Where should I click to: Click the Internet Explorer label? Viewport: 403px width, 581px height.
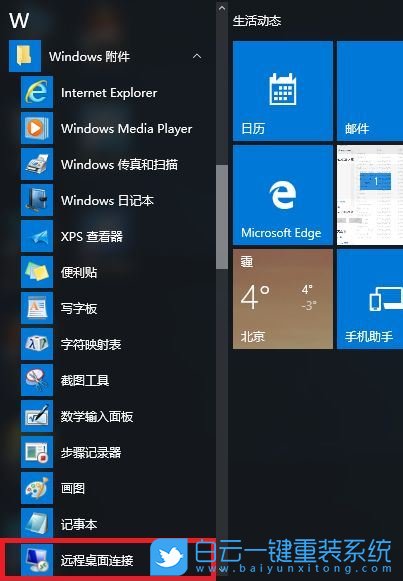coord(109,93)
